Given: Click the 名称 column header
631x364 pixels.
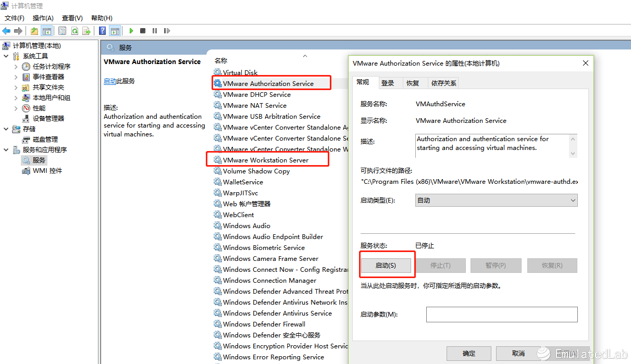Looking at the screenshot, I should pos(221,61).
